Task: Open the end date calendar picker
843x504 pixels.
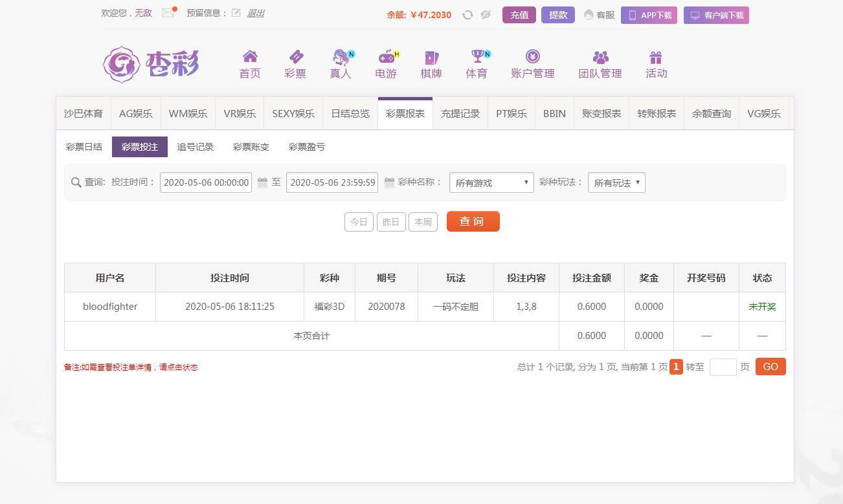Action: [x=389, y=182]
